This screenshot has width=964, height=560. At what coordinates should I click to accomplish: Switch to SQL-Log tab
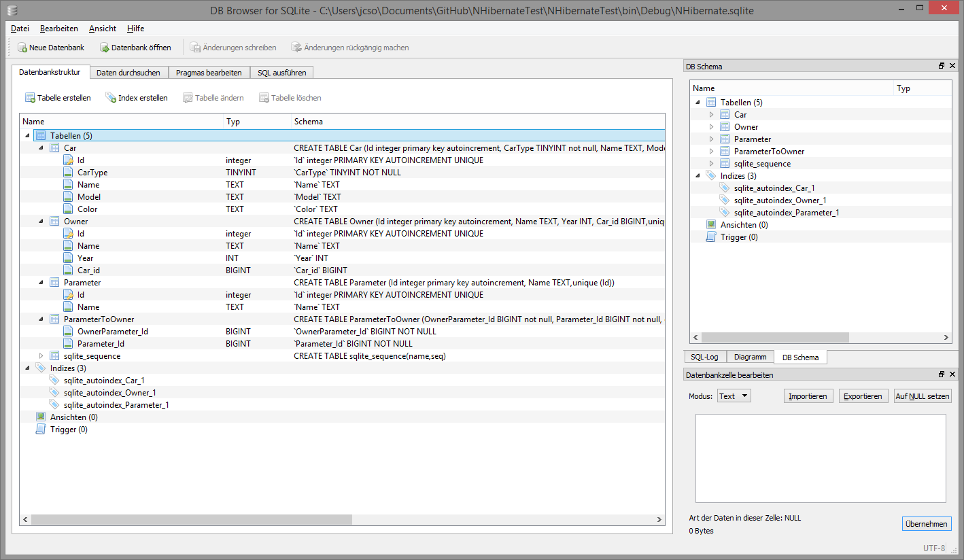(704, 357)
